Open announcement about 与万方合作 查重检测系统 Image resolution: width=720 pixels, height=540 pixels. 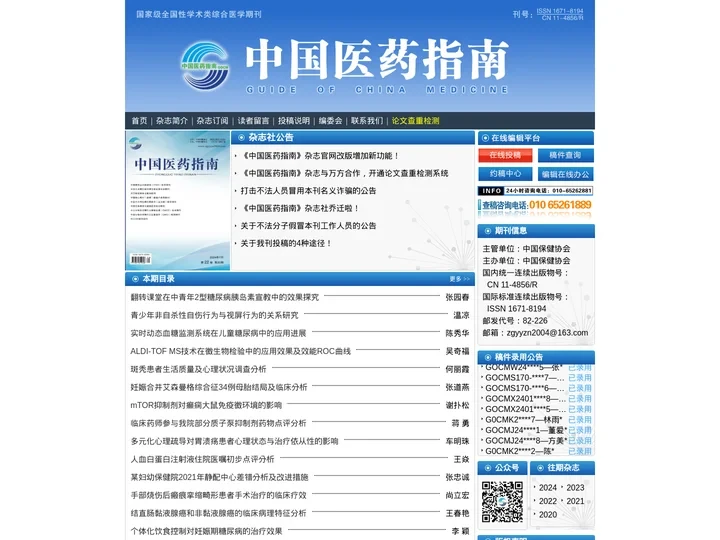tap(344, 173)
